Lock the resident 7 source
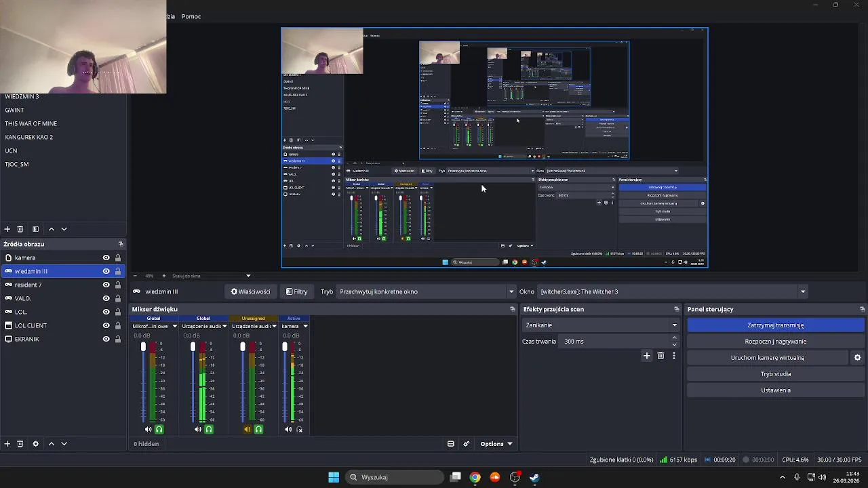Image resolution: width=868 pixels, height=488 pixels. coord(118,285)
